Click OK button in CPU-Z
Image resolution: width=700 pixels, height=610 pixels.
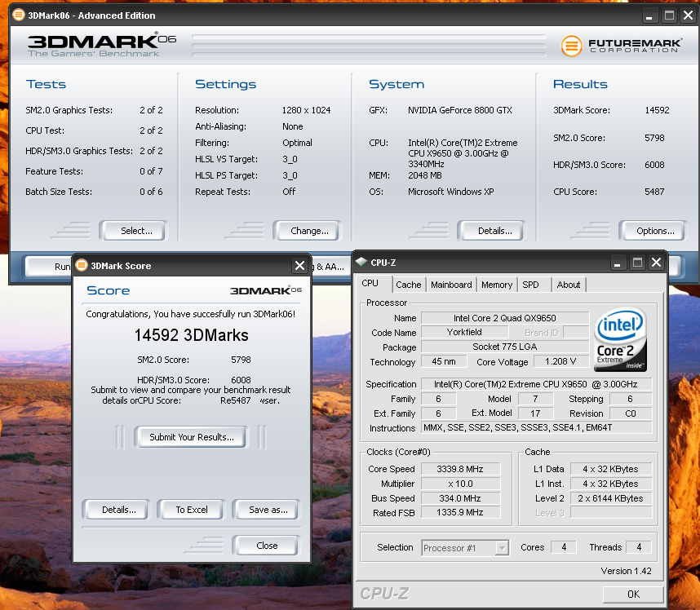point(633,594)
